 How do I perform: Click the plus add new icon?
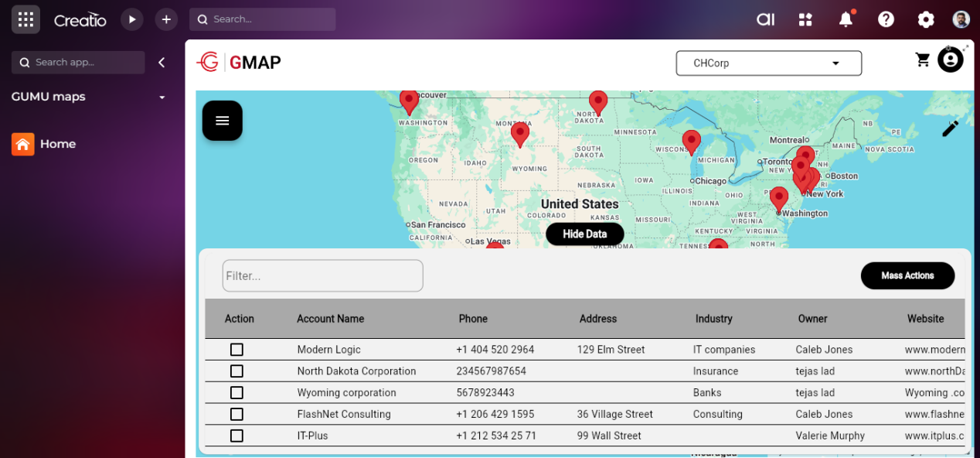(x=166, y=19)
